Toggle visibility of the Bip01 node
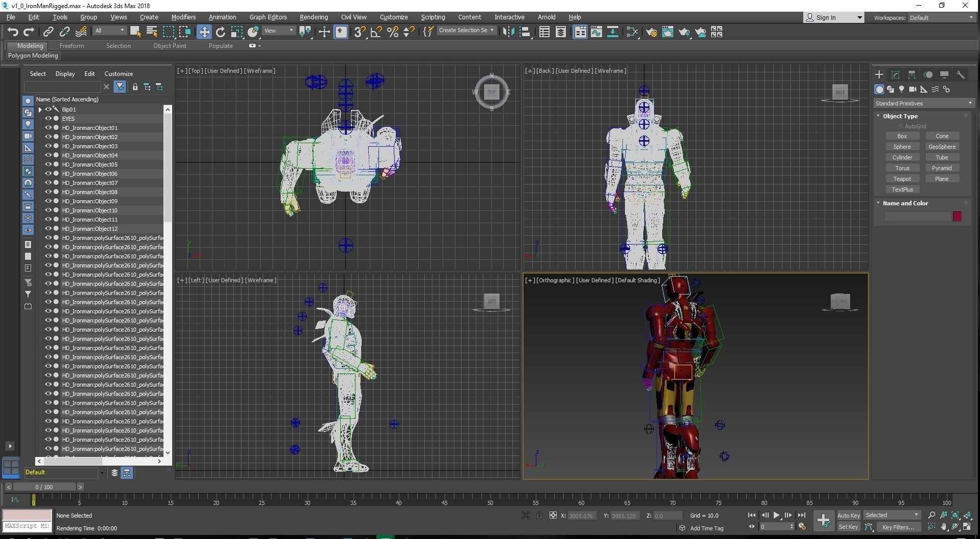 [48, 109]
